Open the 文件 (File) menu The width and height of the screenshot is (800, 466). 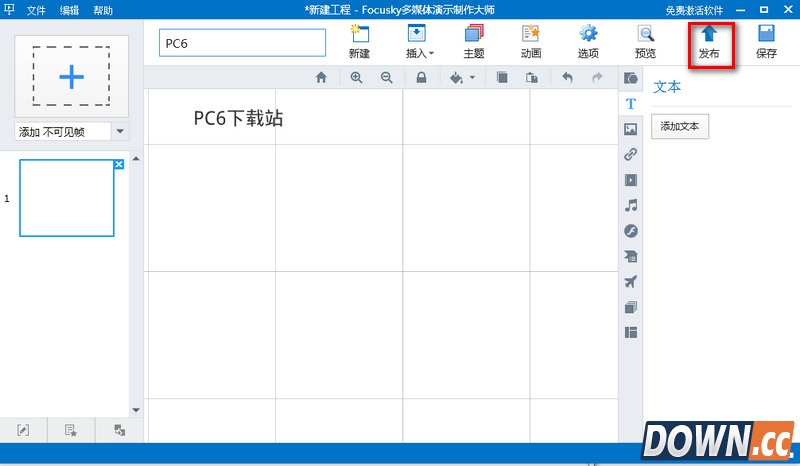coord(36,10)
